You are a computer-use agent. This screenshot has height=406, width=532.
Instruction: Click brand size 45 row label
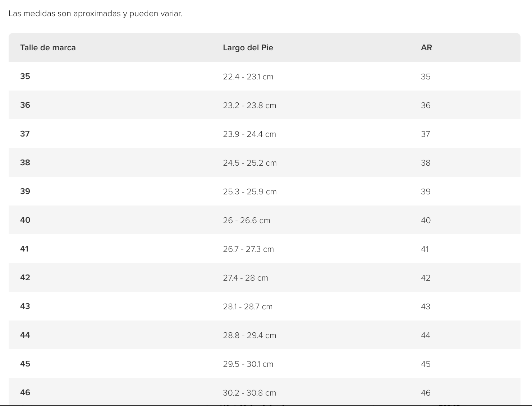point(25,364)
